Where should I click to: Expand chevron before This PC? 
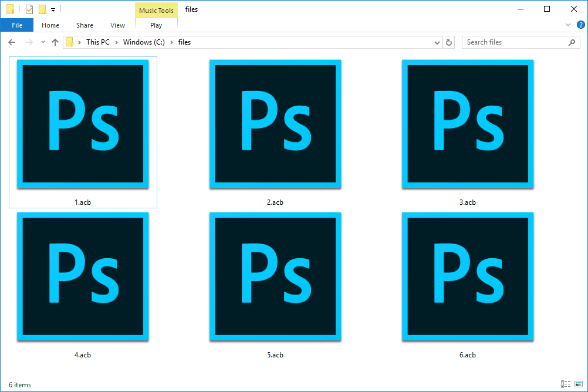(79, 42)
